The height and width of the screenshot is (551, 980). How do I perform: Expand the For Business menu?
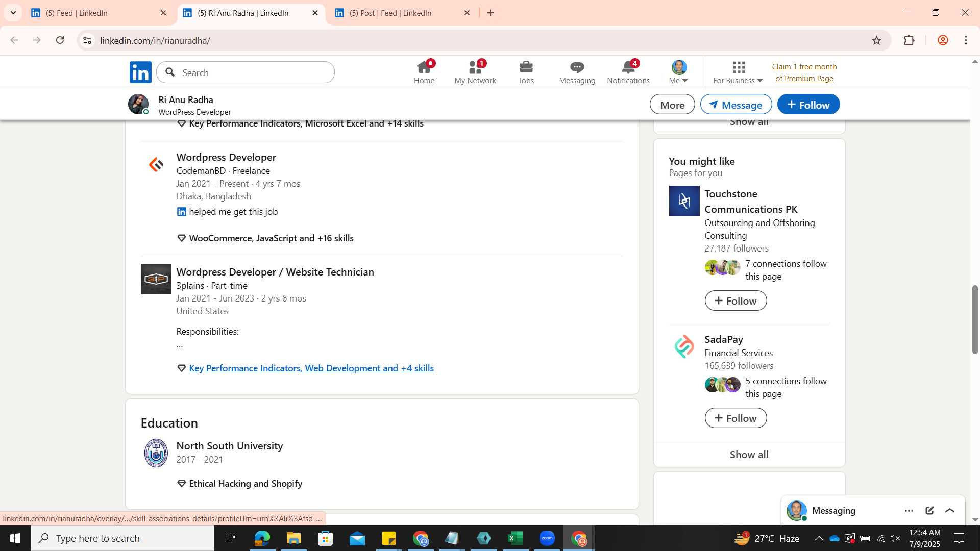(x=738, y=72)
